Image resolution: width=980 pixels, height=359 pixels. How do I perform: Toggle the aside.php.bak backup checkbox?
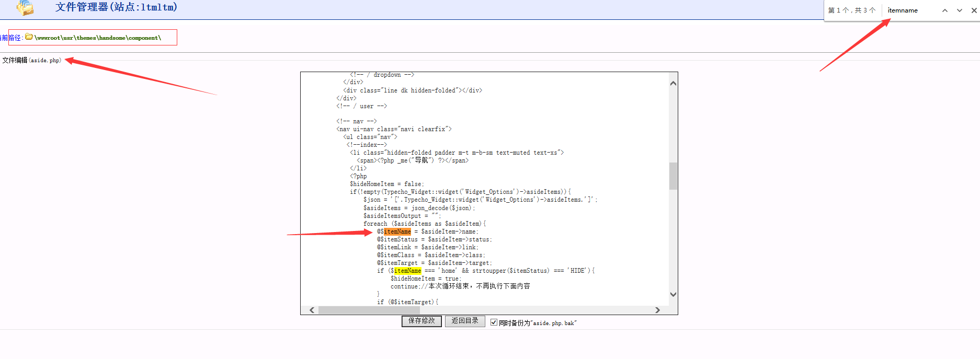(494, 322)
